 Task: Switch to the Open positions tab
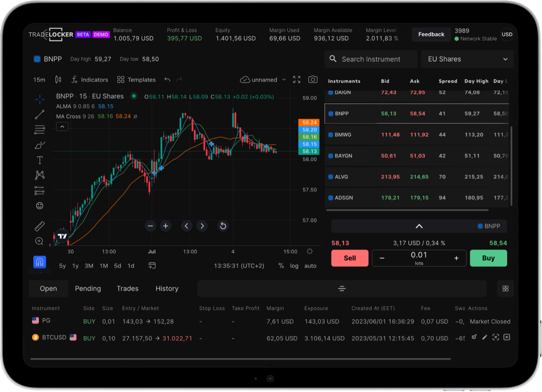tap(48, 289)
